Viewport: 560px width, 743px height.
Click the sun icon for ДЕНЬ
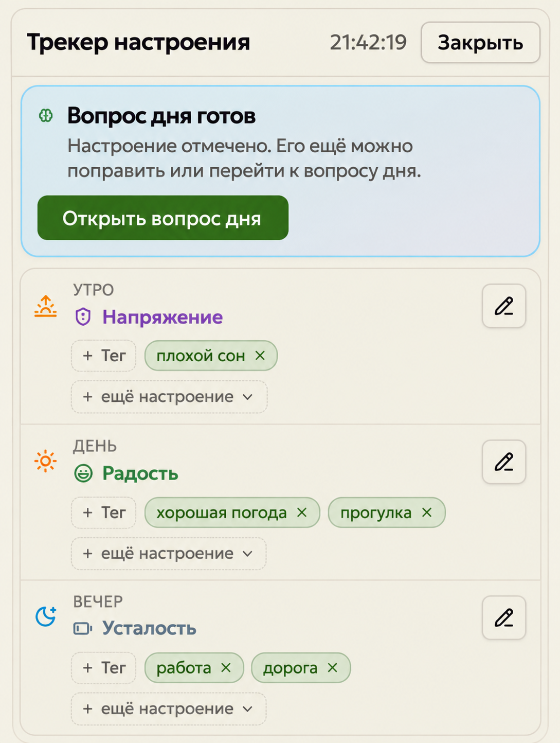pos(46,461)
